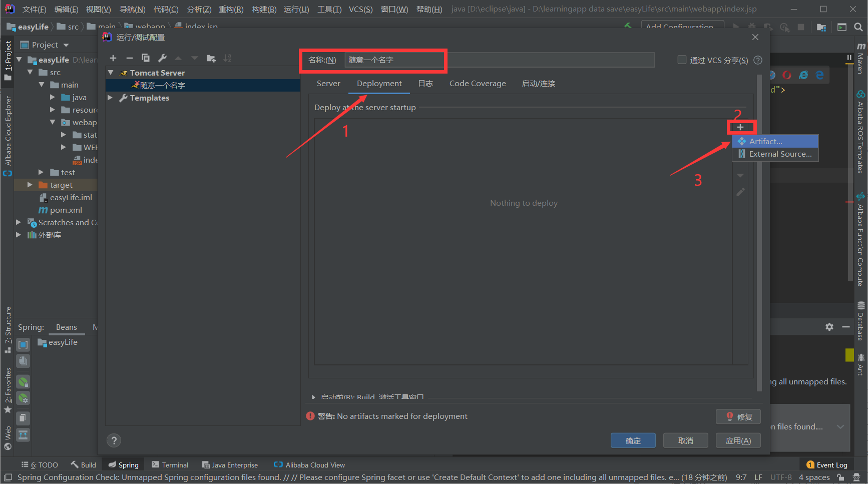This screenshot has height=484, width=868.
Task: Build project hammer icon
Action: coord(628,26)
